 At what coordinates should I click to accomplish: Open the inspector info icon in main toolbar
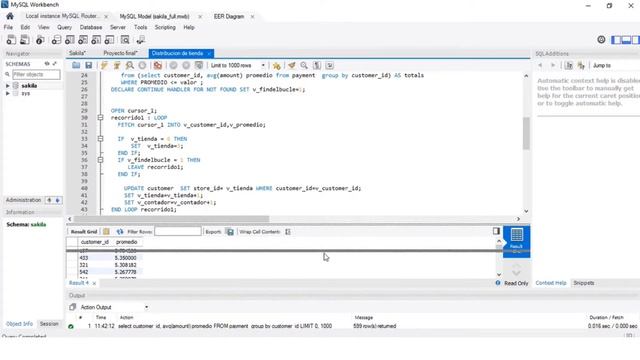pos(40,40)
